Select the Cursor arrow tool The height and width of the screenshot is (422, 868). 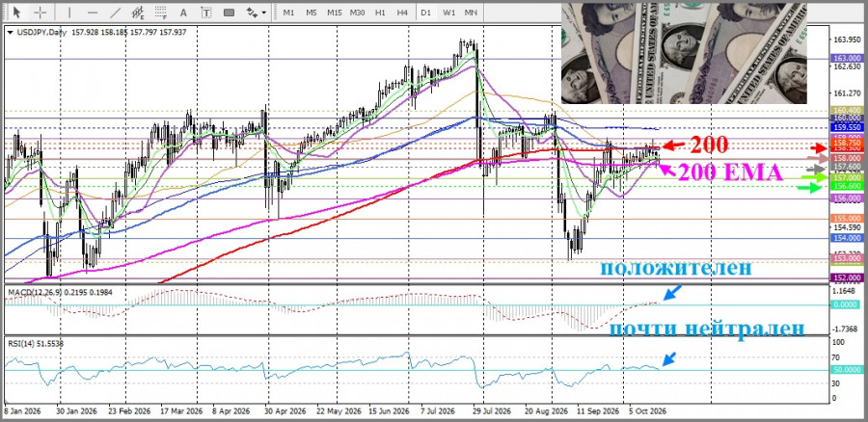tap(16, 12)
